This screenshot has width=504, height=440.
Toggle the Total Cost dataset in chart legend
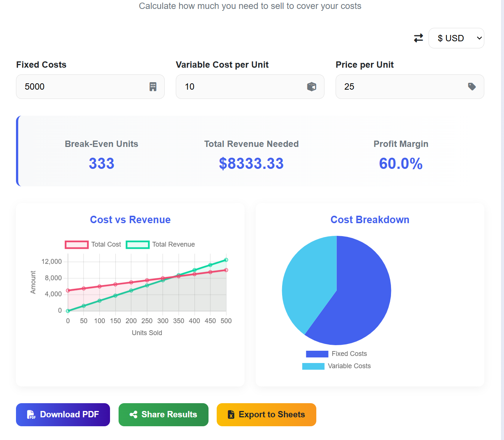pyautogui.click(x=93, y=244)
